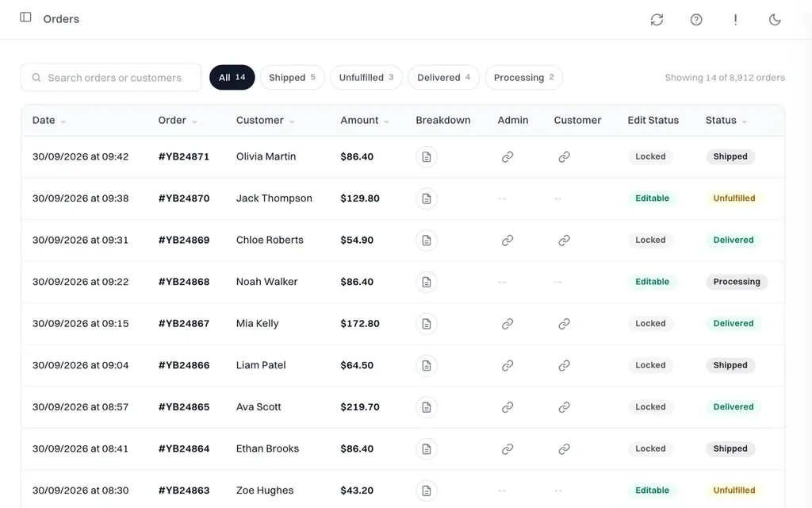The image size is (812, 508).
Task: Open breakdown for Zoe Hughes order
Action: (x=426, y=491)
